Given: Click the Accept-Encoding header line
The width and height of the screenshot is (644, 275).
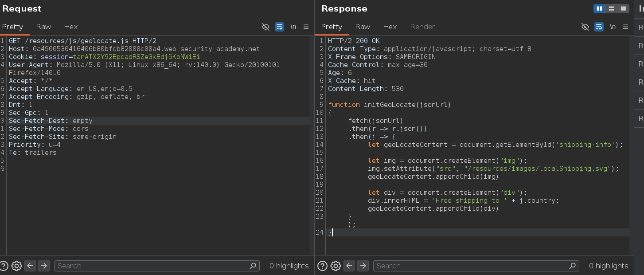Looking at the screenshot, I should [x=77, y=97].
